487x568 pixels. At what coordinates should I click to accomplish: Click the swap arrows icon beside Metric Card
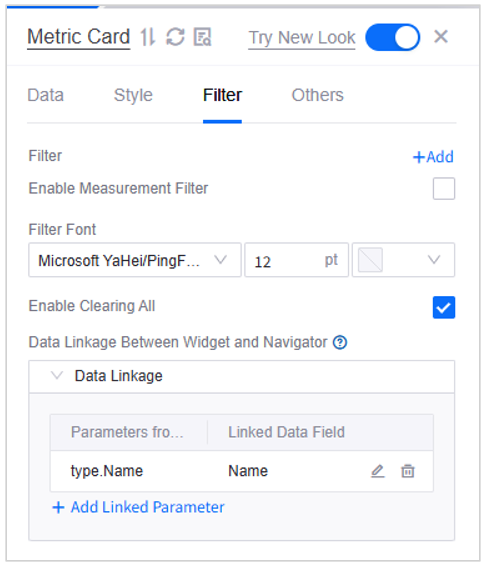148,37
